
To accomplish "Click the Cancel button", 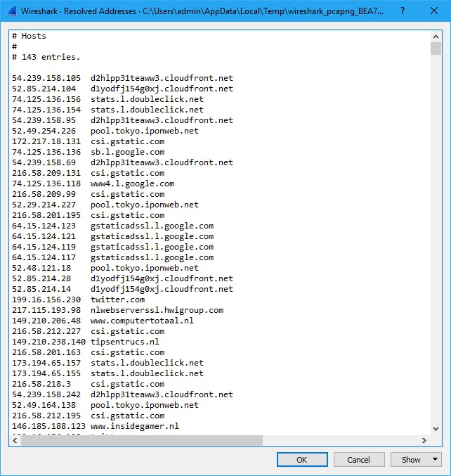I will coord(359,460).
